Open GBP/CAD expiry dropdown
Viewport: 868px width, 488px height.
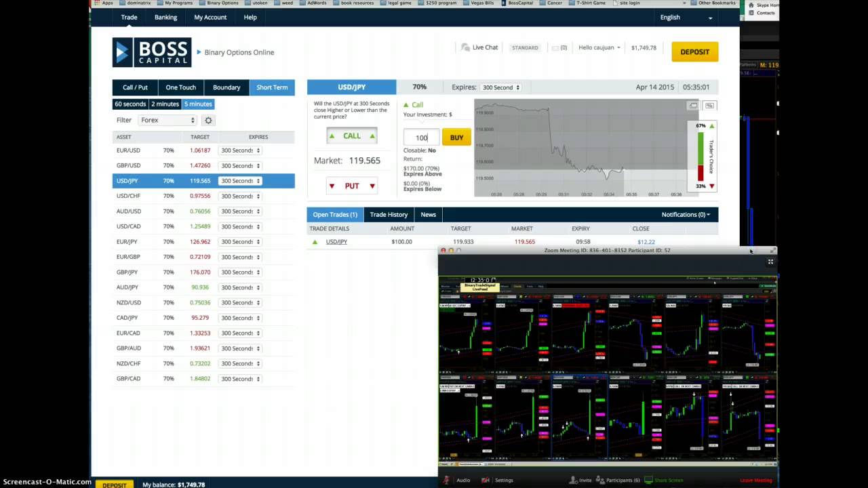(239, 379)
